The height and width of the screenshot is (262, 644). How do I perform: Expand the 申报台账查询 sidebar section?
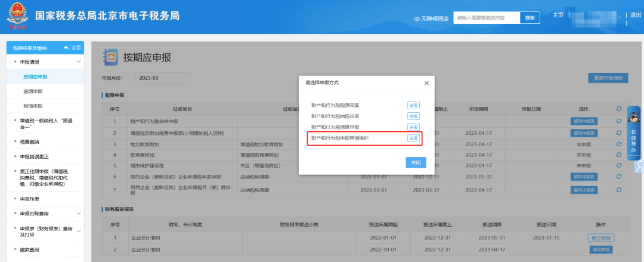79,214
